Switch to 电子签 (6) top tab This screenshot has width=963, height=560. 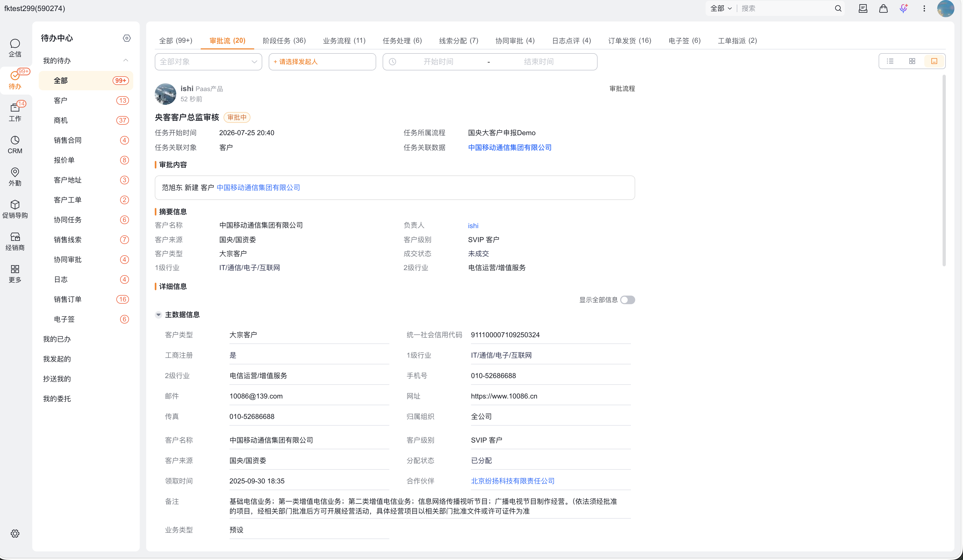684,41
